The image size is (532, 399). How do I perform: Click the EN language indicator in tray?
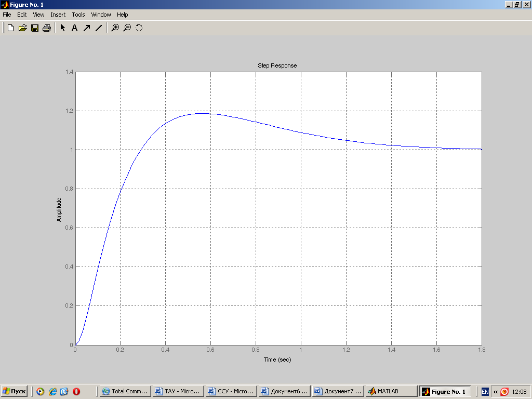[x=485, y=391]
